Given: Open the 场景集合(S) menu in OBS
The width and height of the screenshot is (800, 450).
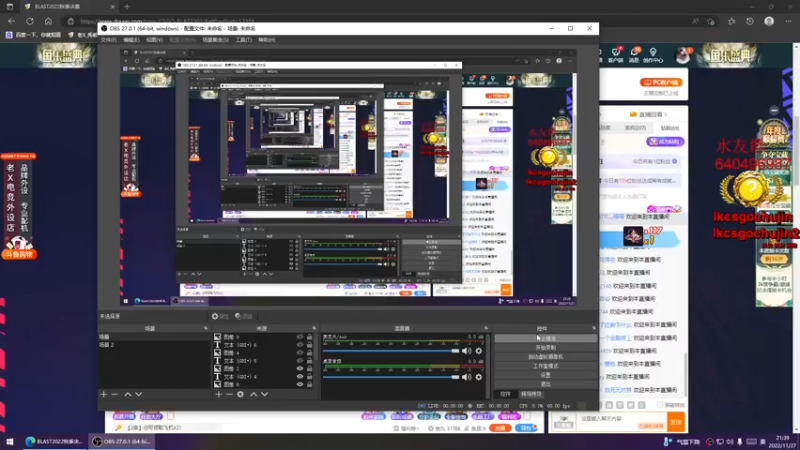Looking at the screenshot, I should (x=215, y=40).
